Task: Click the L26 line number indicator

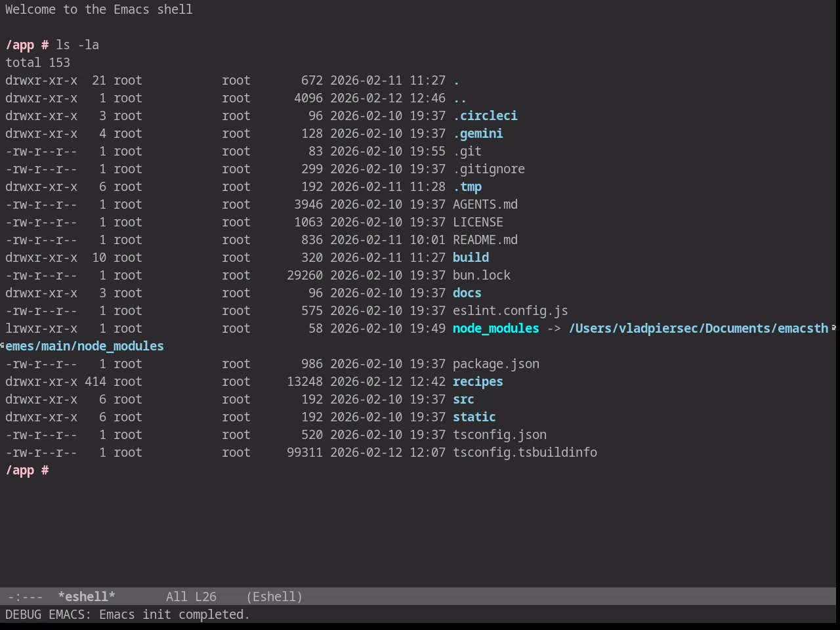Action: 205,597
